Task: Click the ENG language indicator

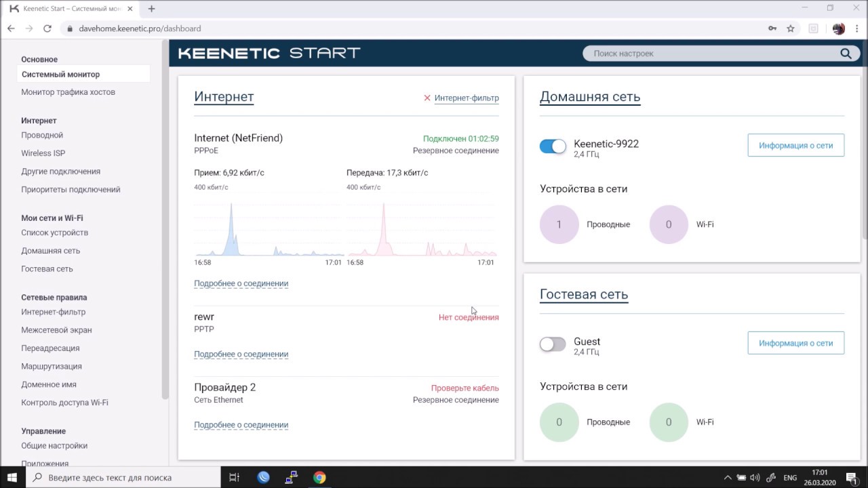Action: click(790, 478)
